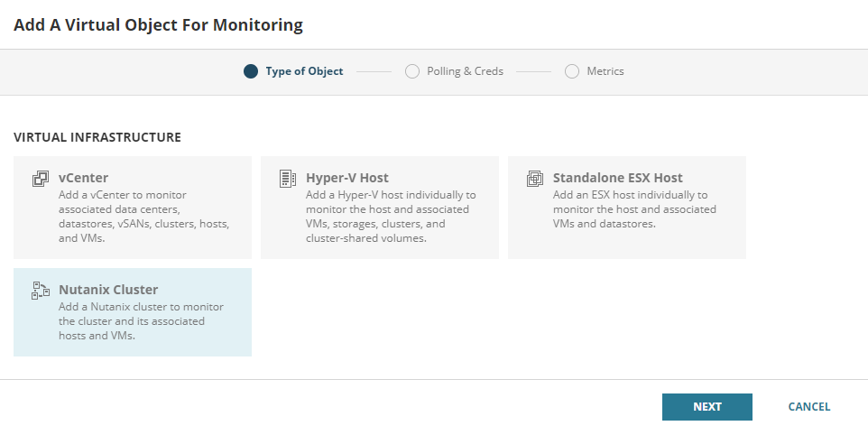Select the Metrics step circle
Screen dimensions: 868x435
572,71
